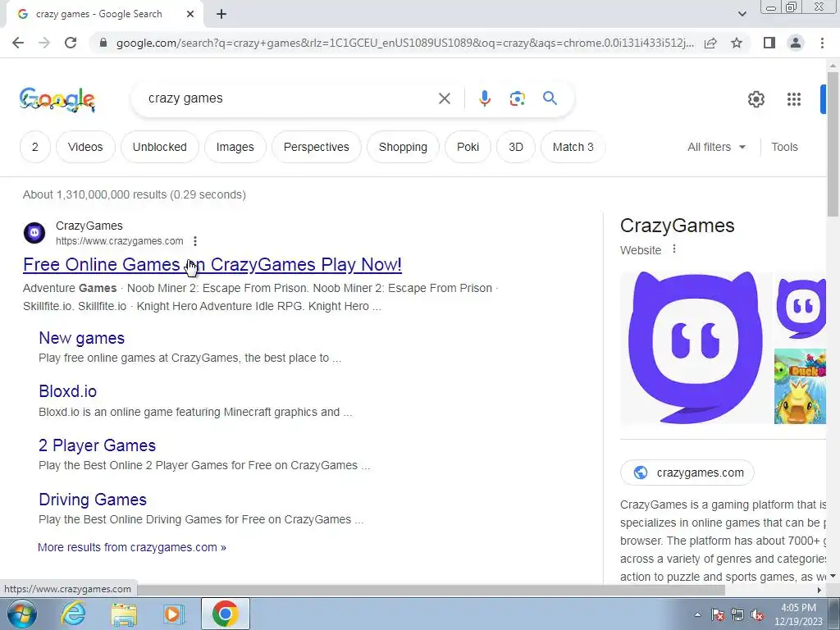
Task: Click the Chrome taskbar icon
Action: 225,614
